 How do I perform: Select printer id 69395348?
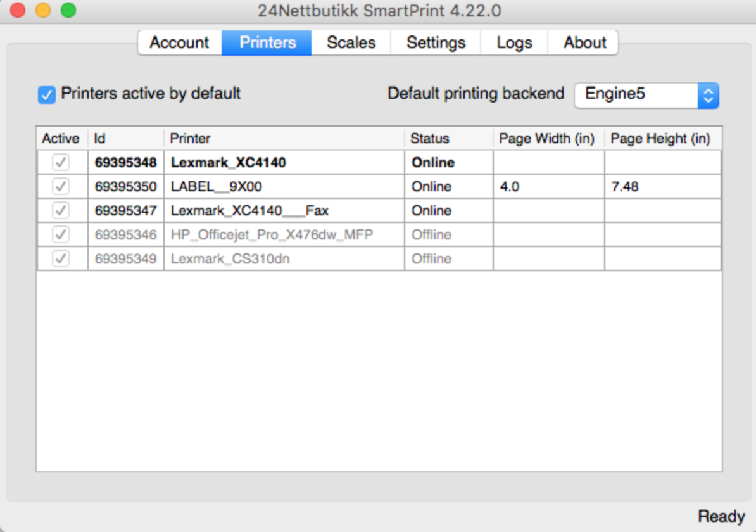click(x=126, y=163)
